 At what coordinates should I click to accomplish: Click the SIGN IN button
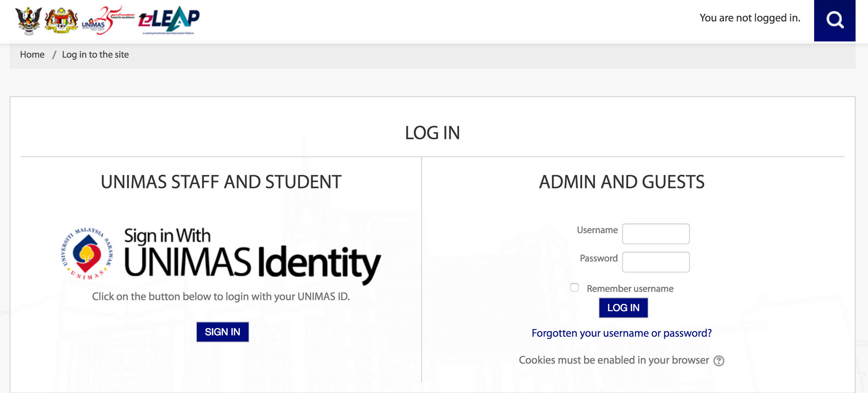(222, 332)
